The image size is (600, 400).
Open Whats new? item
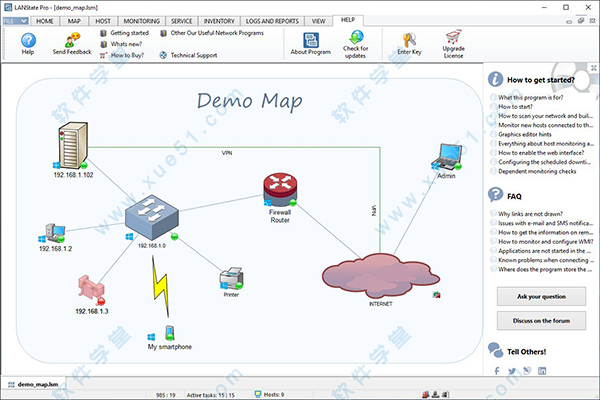pos(121,44)
